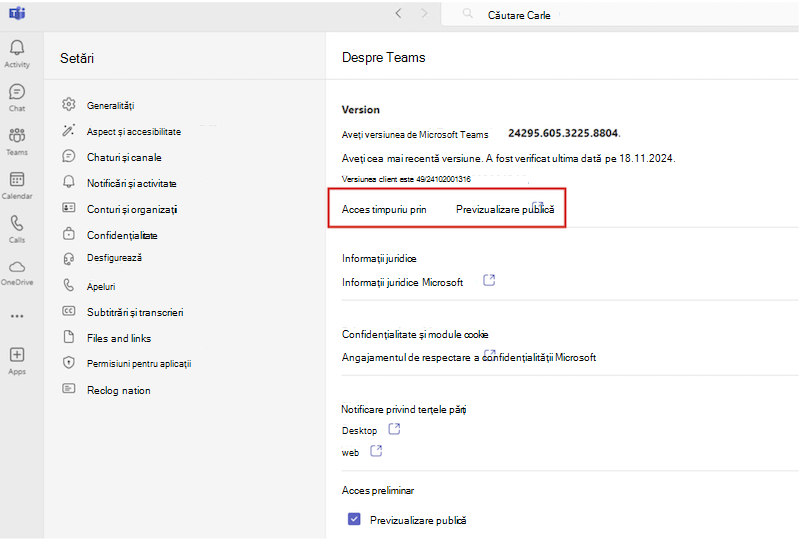Open external link icon next to Desktop

pyautogui.click(x=394, y=429)
